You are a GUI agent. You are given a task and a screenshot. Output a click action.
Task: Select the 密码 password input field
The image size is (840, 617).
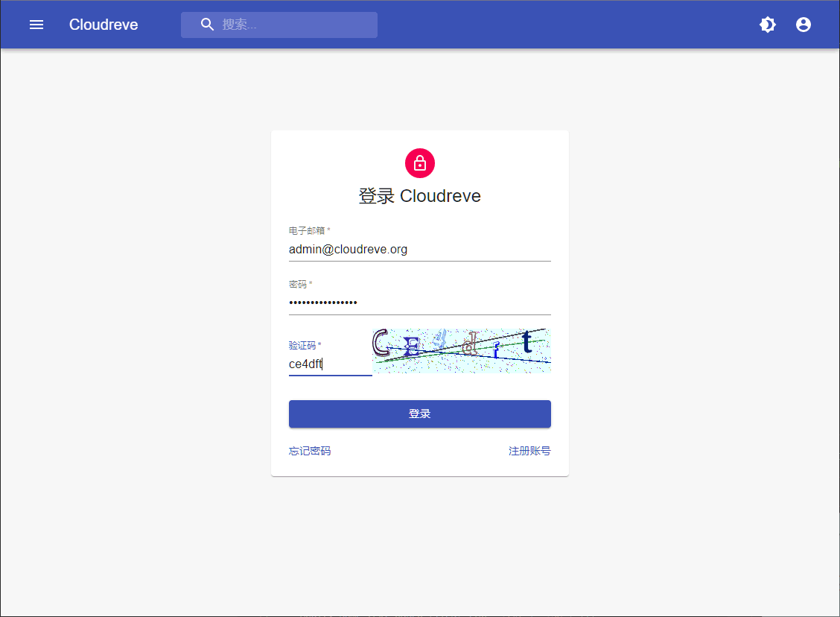coord(420,303)
